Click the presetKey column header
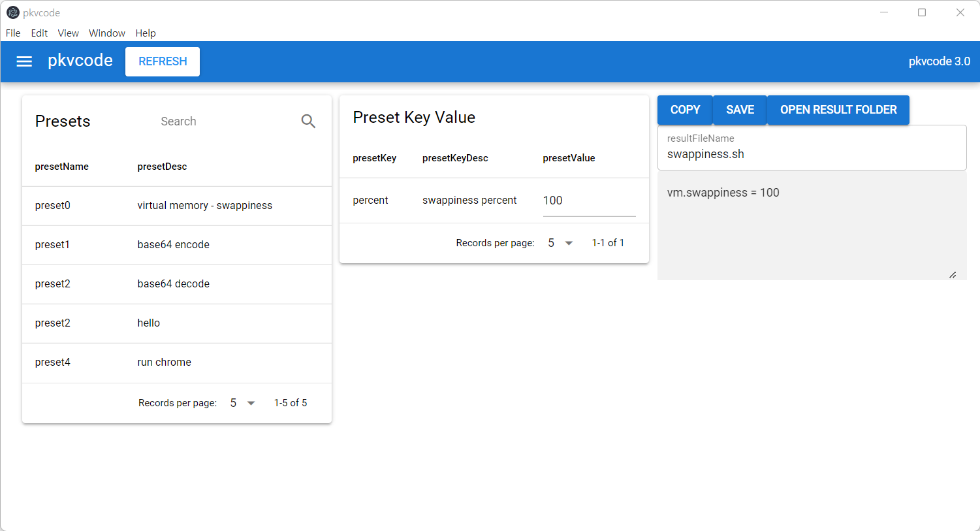The height and width of the screenshot is (531, 980). click(374, 158)
